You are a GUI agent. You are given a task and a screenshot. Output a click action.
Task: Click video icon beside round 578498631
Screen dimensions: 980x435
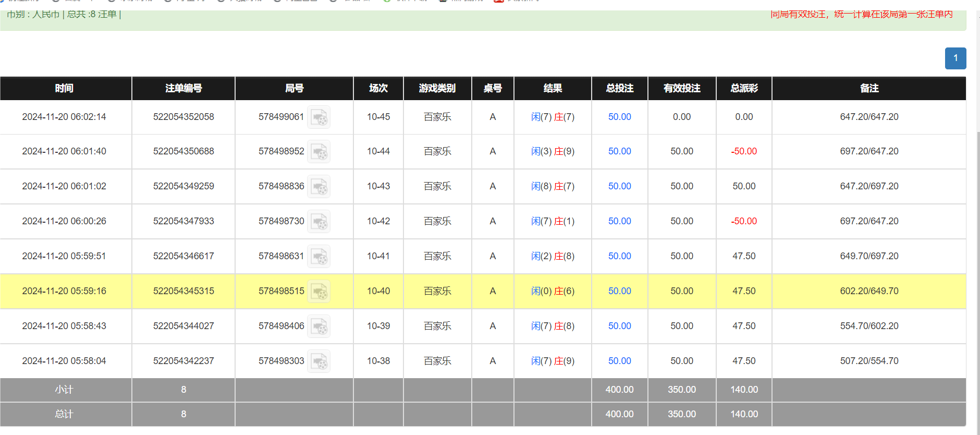tap(318, 257)
